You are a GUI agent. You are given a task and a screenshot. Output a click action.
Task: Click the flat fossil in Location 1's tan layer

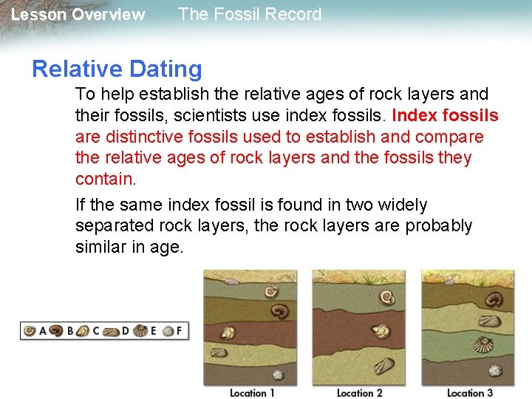pyautogui.click(x=219, y=352)
